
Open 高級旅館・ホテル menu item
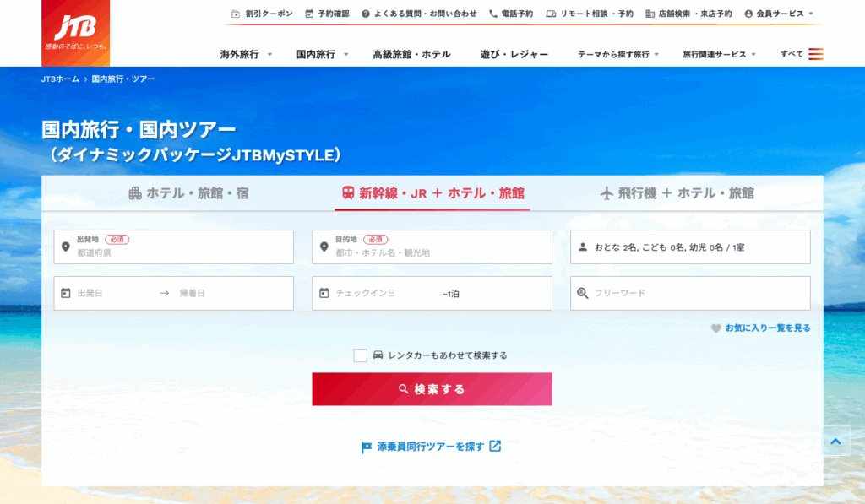tap(411, 54)
